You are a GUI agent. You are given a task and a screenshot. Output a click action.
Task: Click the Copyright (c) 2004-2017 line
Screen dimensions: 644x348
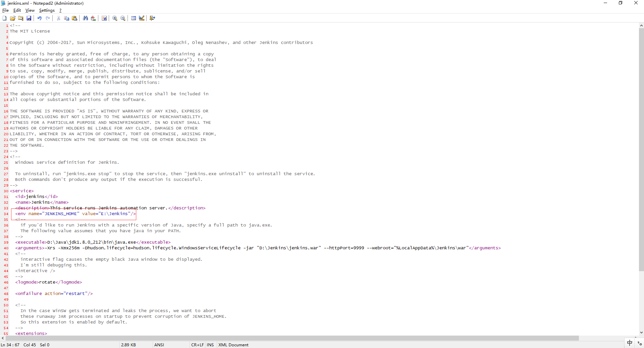click(x=161, y=43)
